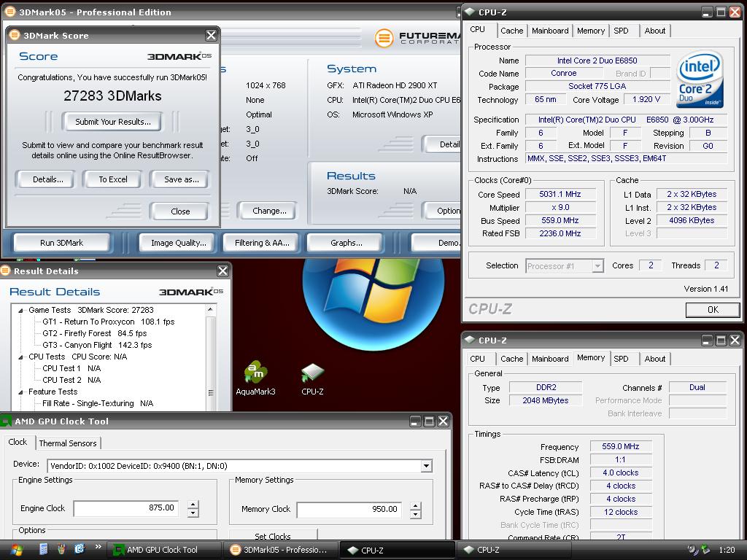Open Mainboard tab in upper CPU-Z window
Screen dimensions: 747x560
tap(550, 31)
